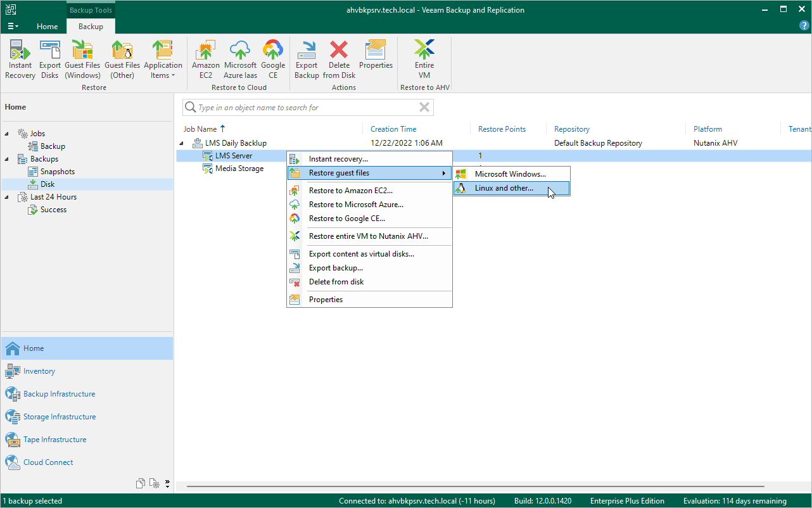This screenshot has width=812, height=508.
Task: Sort by the Repository column header
Action: coord(572,129)
